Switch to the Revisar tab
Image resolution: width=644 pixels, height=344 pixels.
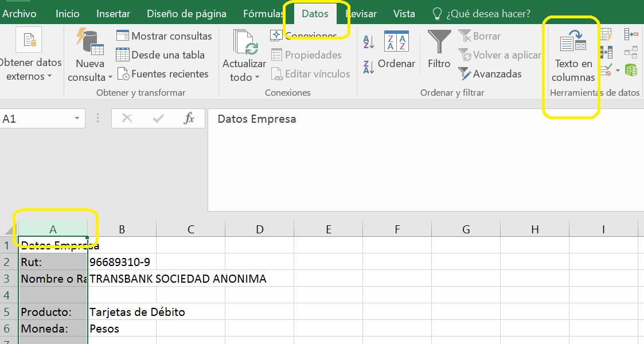click(x=361, y=14)
